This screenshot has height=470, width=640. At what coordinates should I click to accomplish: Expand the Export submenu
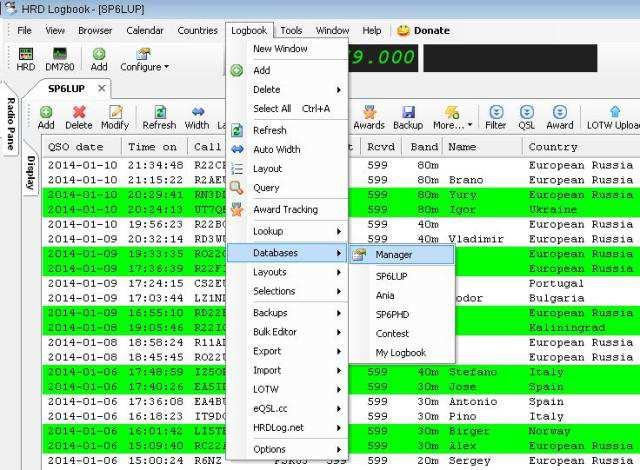point(287,351)
